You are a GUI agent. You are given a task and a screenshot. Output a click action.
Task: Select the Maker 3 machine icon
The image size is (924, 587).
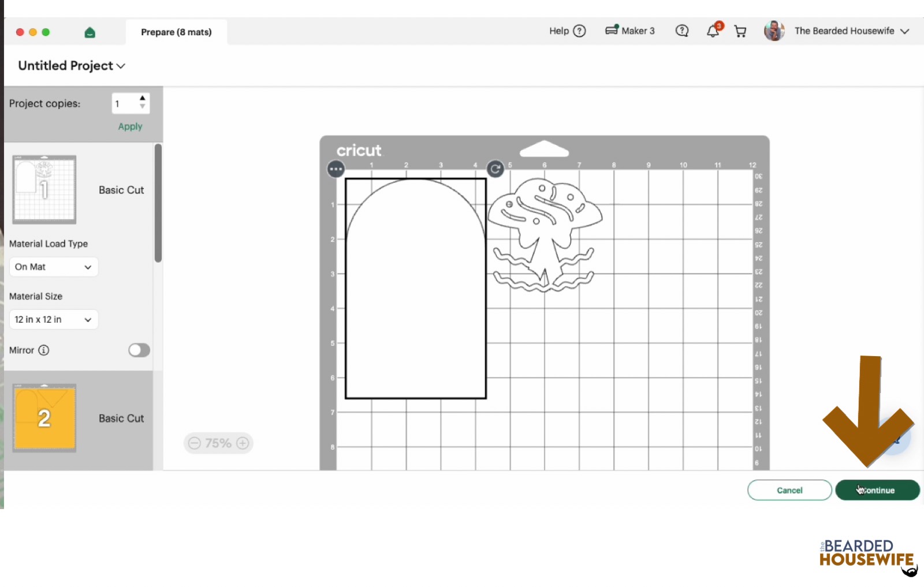point(612,30)
